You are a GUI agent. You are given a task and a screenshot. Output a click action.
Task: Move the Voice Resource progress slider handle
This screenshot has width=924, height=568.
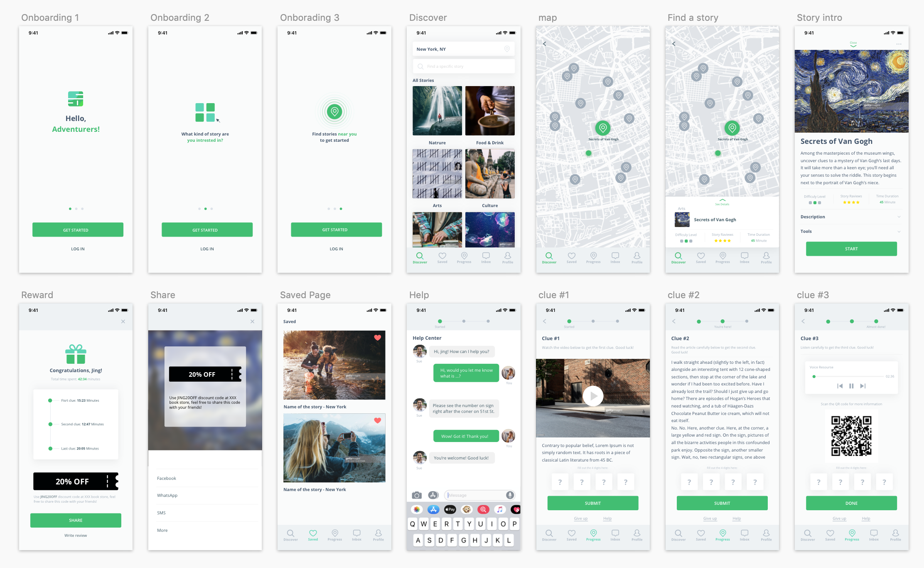click(814, 377)
